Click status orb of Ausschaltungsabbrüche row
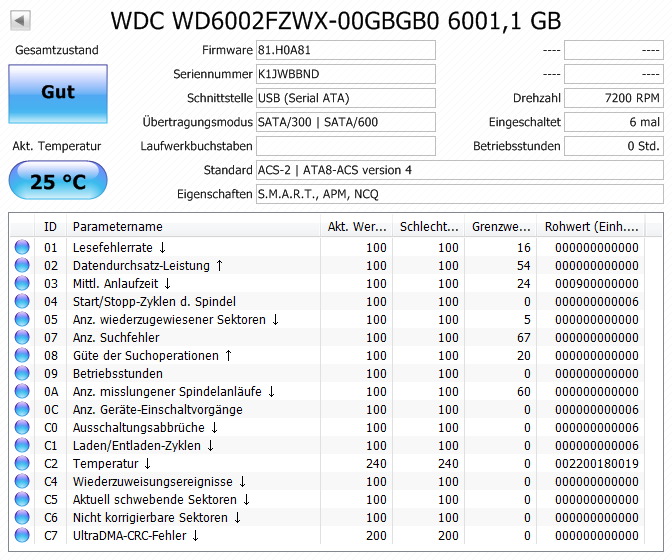672x560 pixels. [x=22, y=427]
